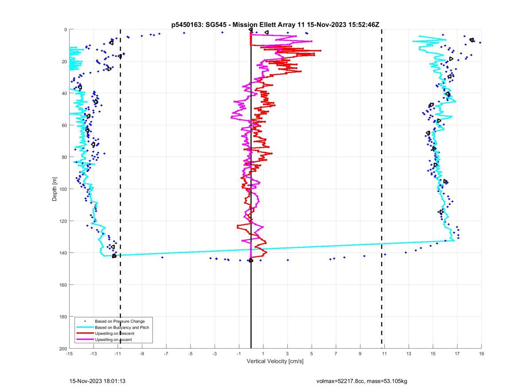Click depth axis tick label 0
532x392 pixels.
65,30
